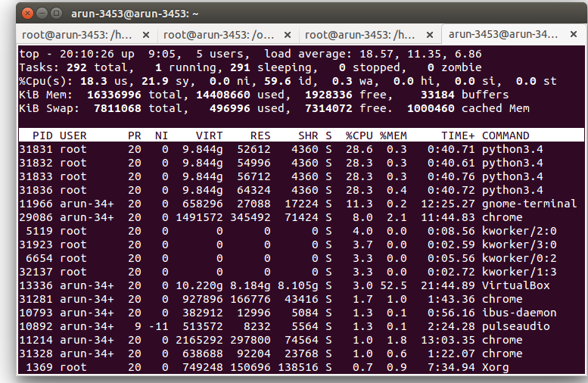Switch to third root@arun-3453: /h... tab

[360, 35]
